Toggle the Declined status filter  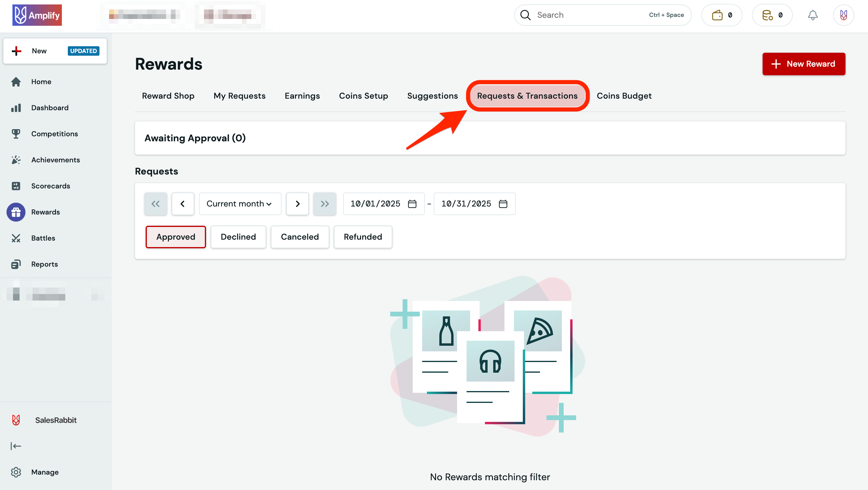238,237
